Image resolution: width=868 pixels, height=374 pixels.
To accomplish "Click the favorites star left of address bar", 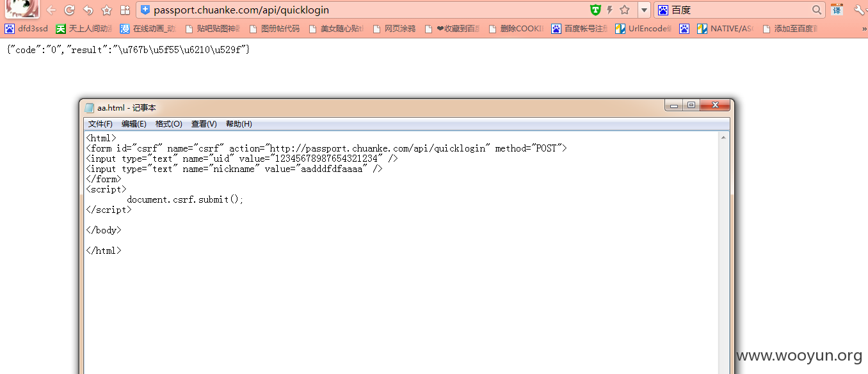I will tap(107, 10).
